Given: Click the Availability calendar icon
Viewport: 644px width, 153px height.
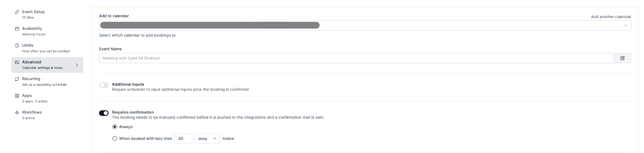Looking at the screenshot, I should 17,29.
